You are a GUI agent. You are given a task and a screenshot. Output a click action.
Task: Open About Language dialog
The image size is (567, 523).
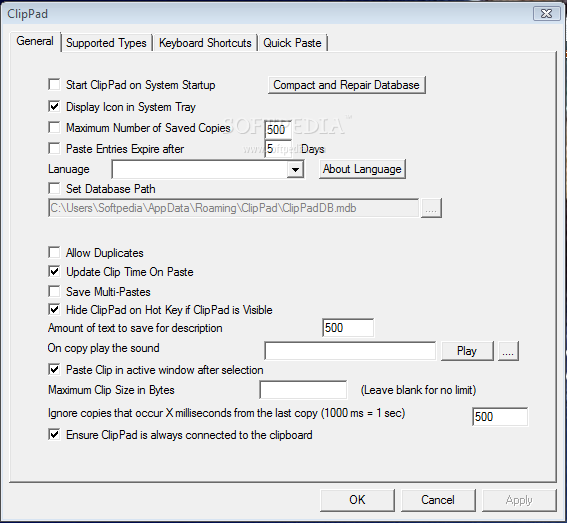click(x=362, y=169)
